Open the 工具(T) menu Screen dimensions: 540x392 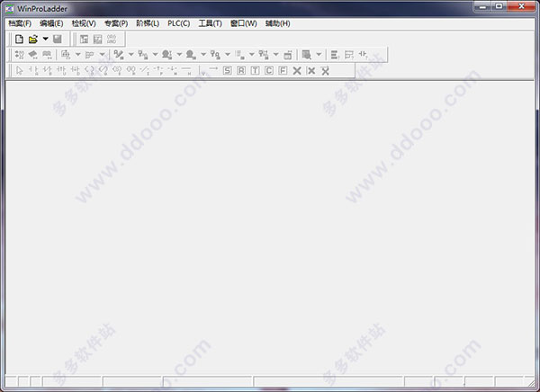point(210,23)
